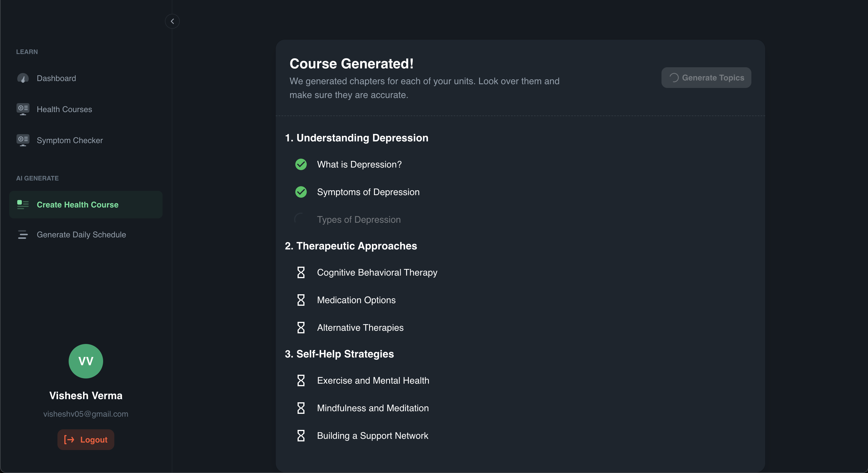Expand the Understanding Depression unit heading
Image resolution: width=868 pixels, height=473 pixels.
pos(356,138)
